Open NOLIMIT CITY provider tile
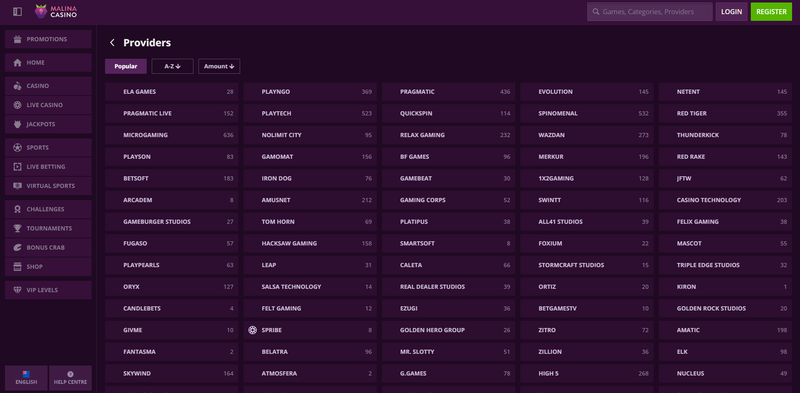The height and width of the screenshot is (393, 800). click(x=310, y=135)
